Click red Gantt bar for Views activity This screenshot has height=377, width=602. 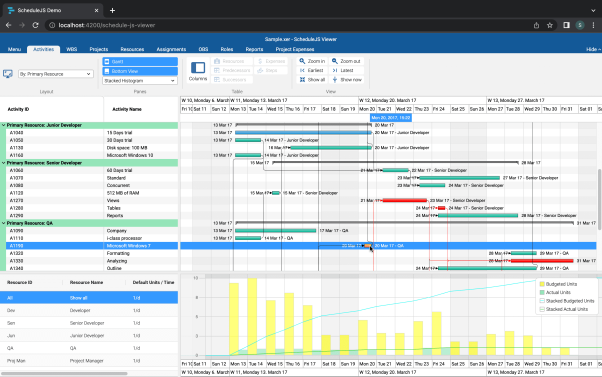pos(405,200)
